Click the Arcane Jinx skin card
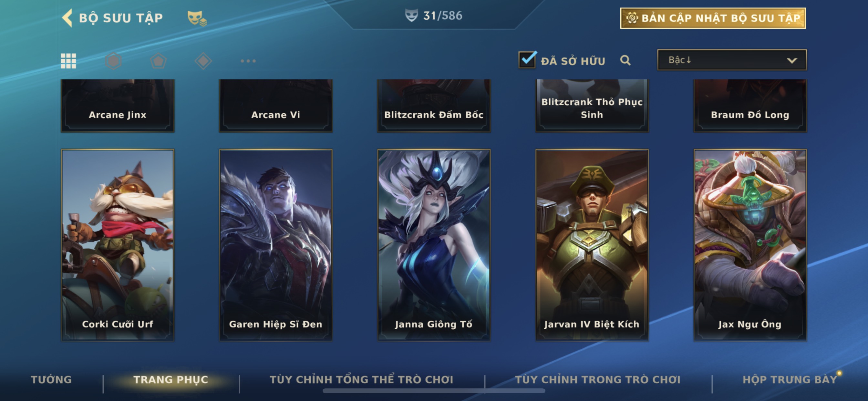Image resolution: width=868 pixels, height=401 pixels. pos(118,106)
